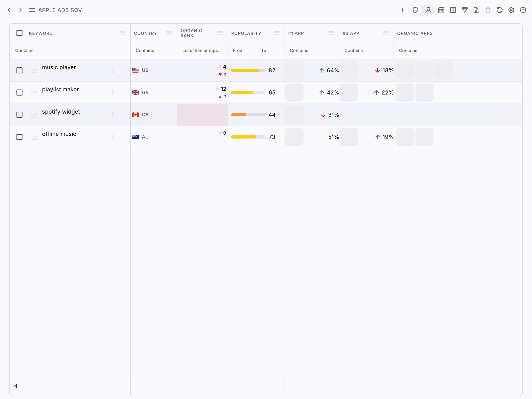Click the GB flag icon
This screenshot has width=532, height=399.
[135, 93]
